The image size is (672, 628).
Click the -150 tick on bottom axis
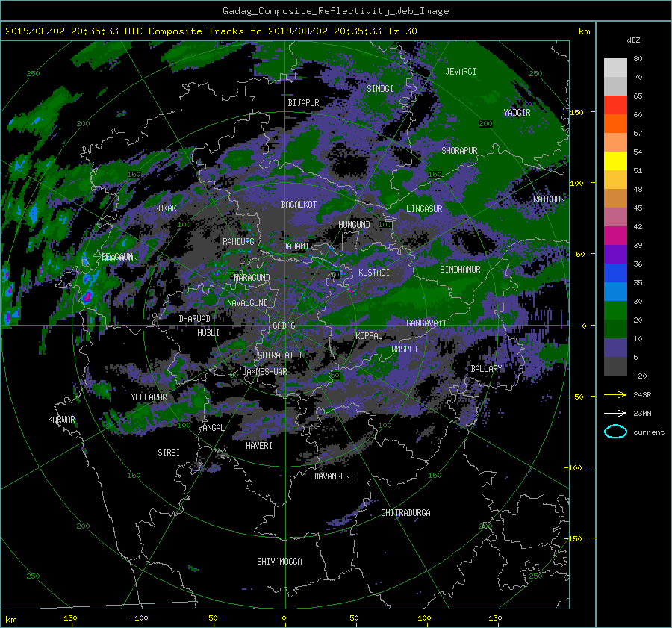pos(68,618)
